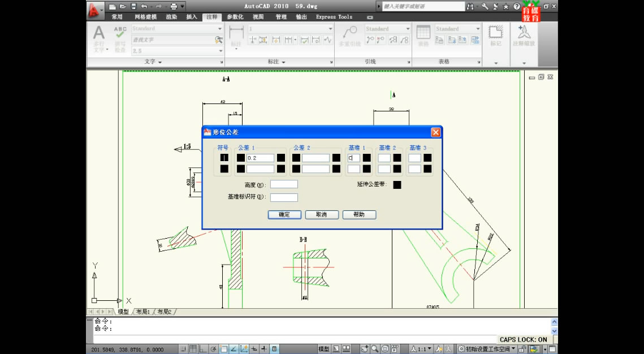Confirm the tolerance dialog with 确定
This screenshot has width=644, height=354.
tap(284, 214)
